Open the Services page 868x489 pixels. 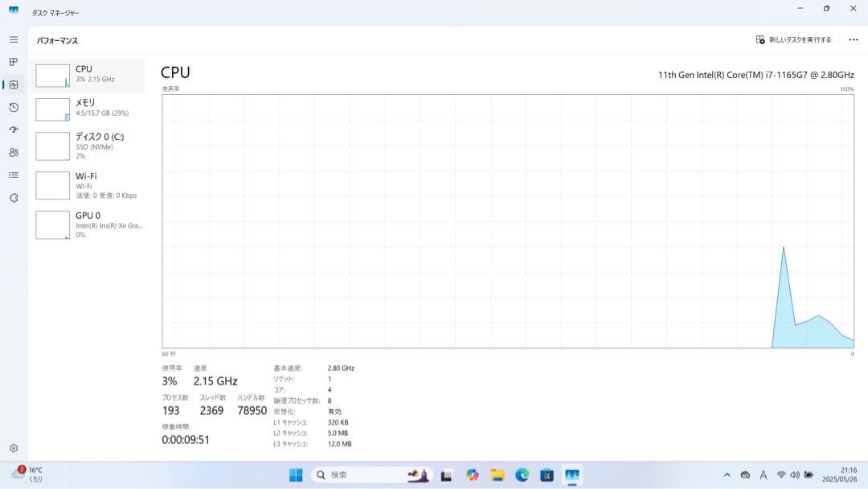point(13,197)
